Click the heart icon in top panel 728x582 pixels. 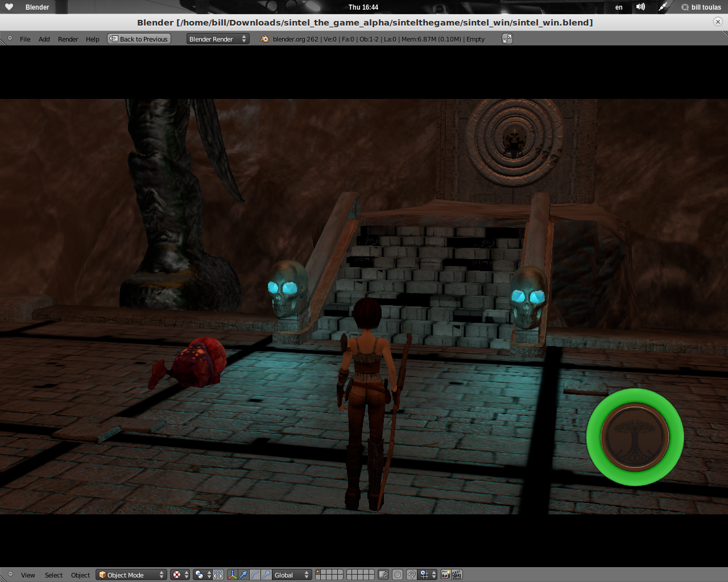[9, 7]
